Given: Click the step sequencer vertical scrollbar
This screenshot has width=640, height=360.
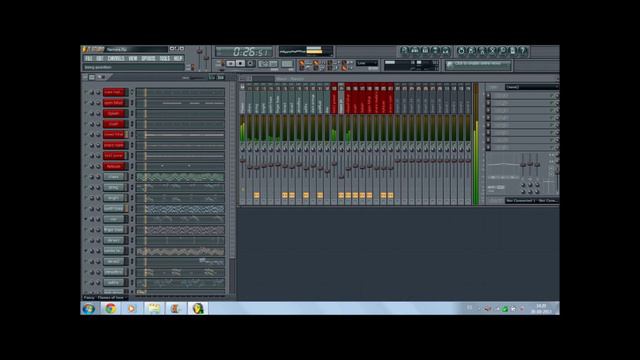Looking at the screenshot, I should click(232, 188).
